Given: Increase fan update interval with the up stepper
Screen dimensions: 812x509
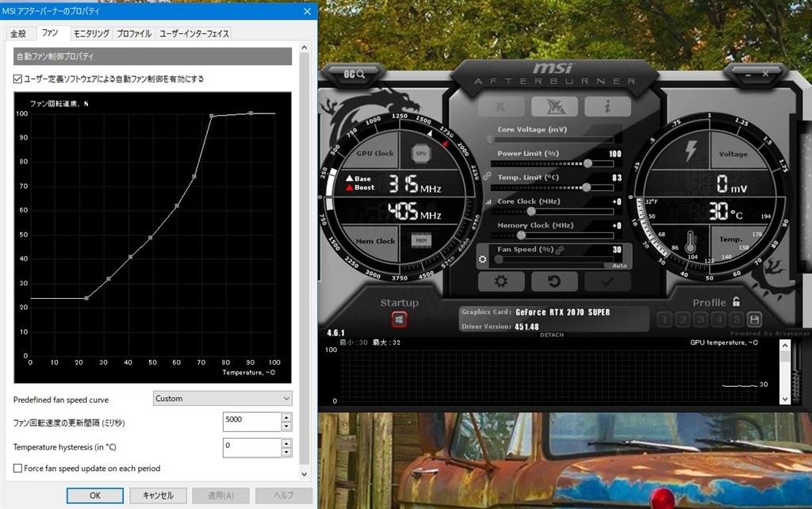Looking at the screenshot, I should click(x=286, y=417).
